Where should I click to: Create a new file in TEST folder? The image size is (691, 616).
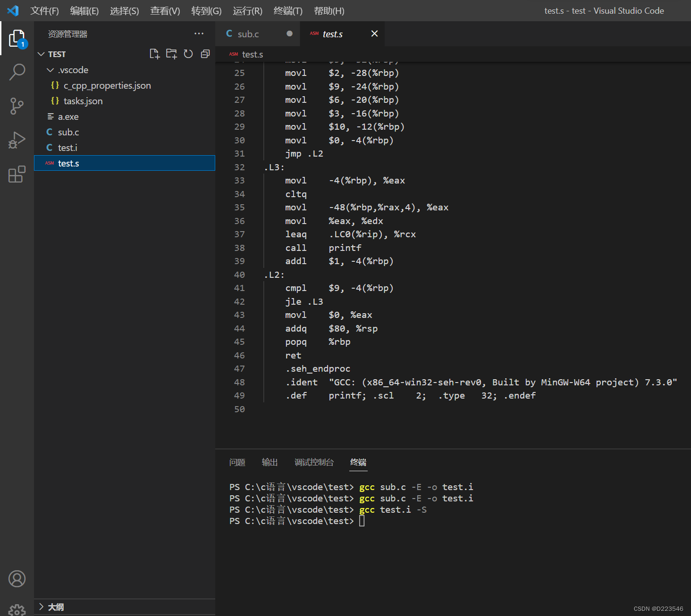[x=154, y=54]
